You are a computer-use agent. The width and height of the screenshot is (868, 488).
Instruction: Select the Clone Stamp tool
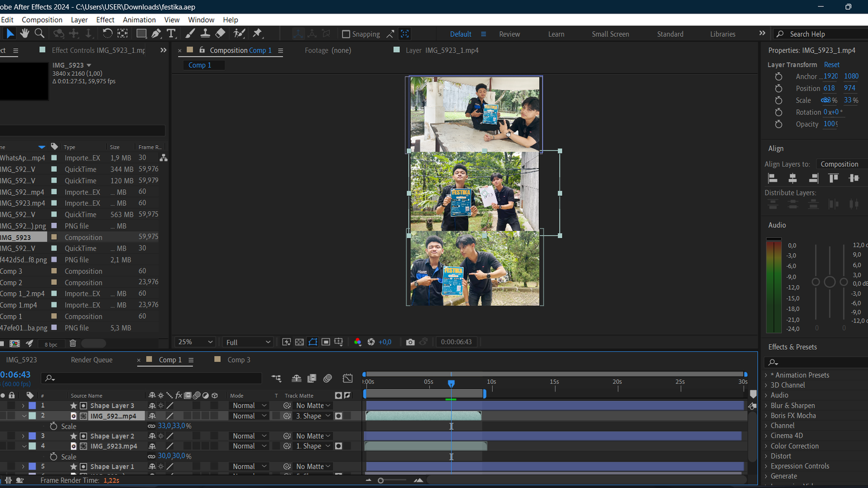tap(205, 34)
